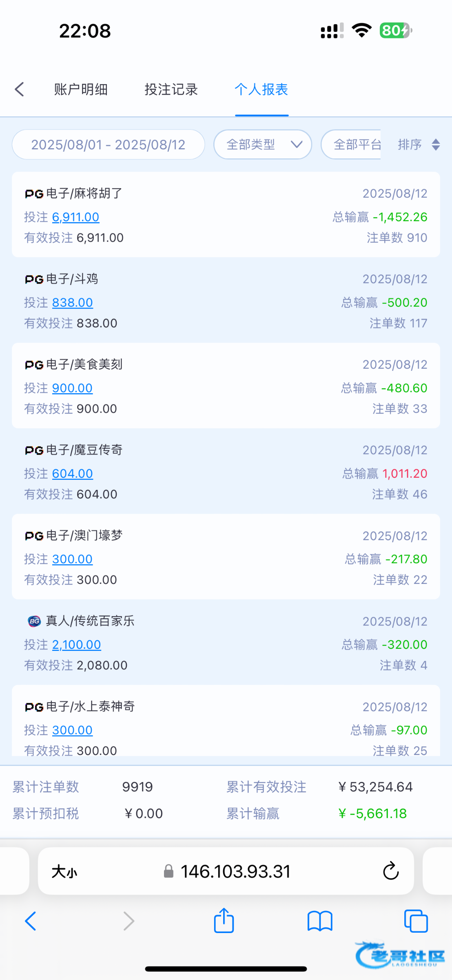452x980 pixels.
Task: Switch to the 账户明细 tab
Action: point(81,89)
